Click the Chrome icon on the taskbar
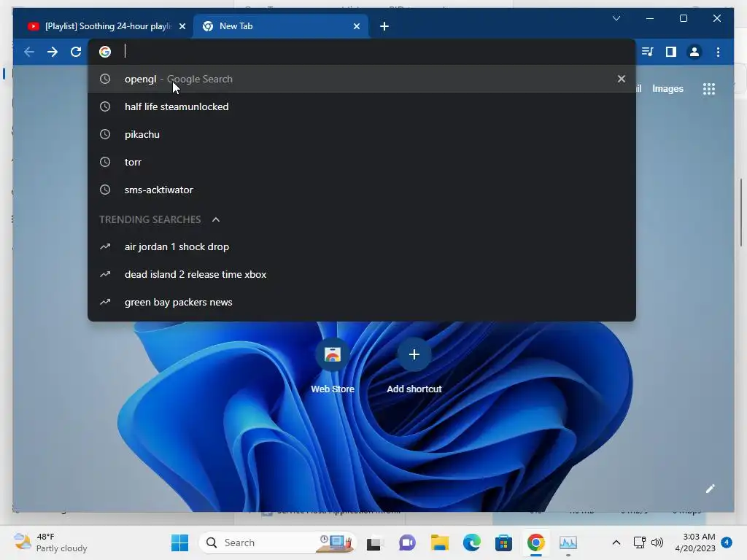 pos(535,542)
